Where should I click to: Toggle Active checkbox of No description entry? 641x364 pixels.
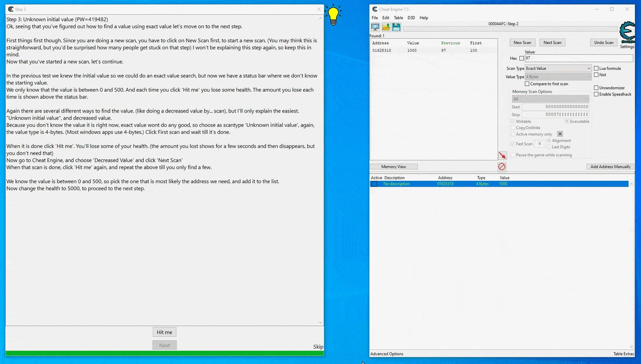point(374,184)
